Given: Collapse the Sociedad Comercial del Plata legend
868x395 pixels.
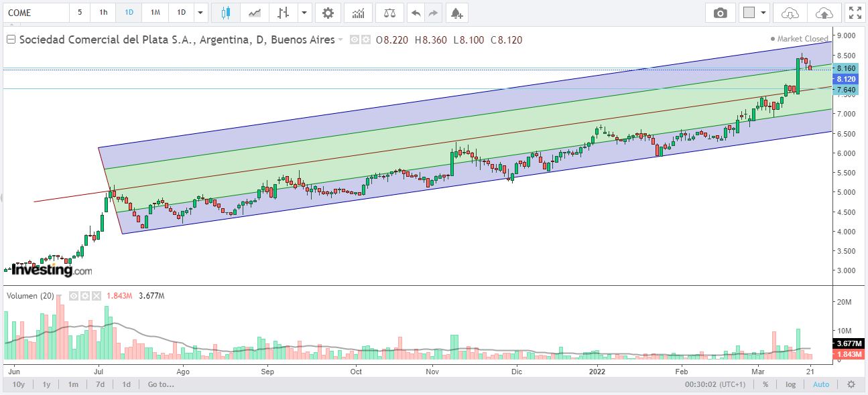Looking at the screenshot, I should (x=11, y=39).
